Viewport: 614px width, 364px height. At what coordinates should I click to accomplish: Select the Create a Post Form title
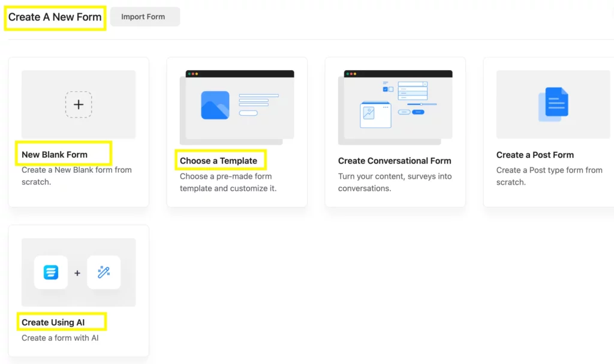click(x=535, y=155)
